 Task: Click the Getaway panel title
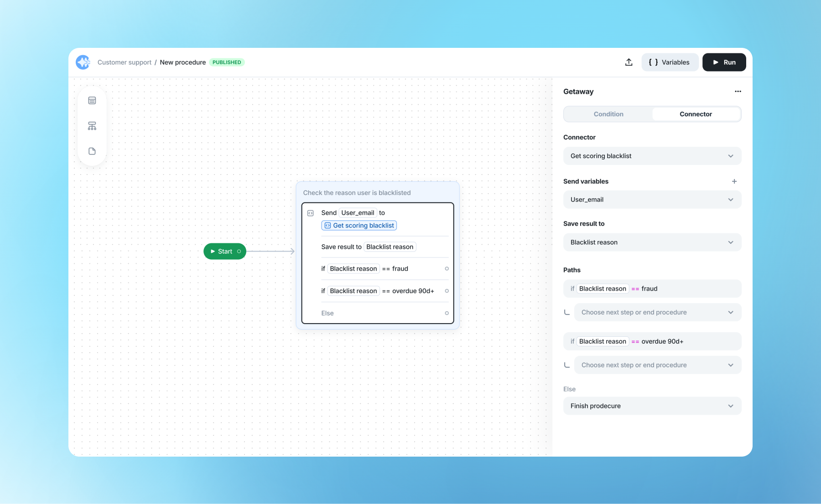tap(578, 92)
